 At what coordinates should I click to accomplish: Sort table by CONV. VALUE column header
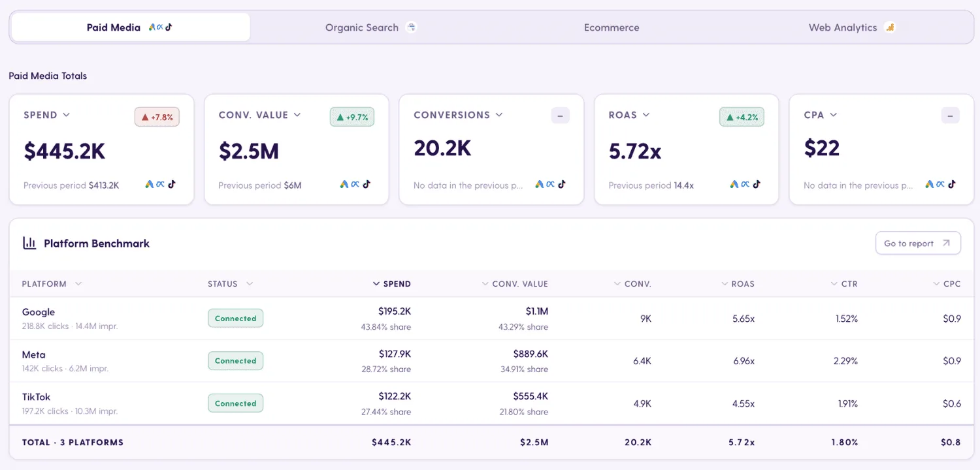coord(515,284)
